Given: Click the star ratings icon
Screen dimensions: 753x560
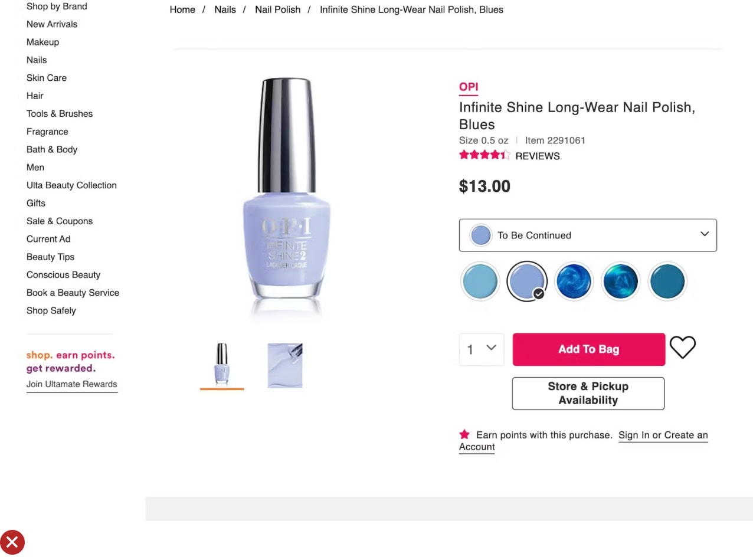Looking at the screenshot, I should point(484,156).
